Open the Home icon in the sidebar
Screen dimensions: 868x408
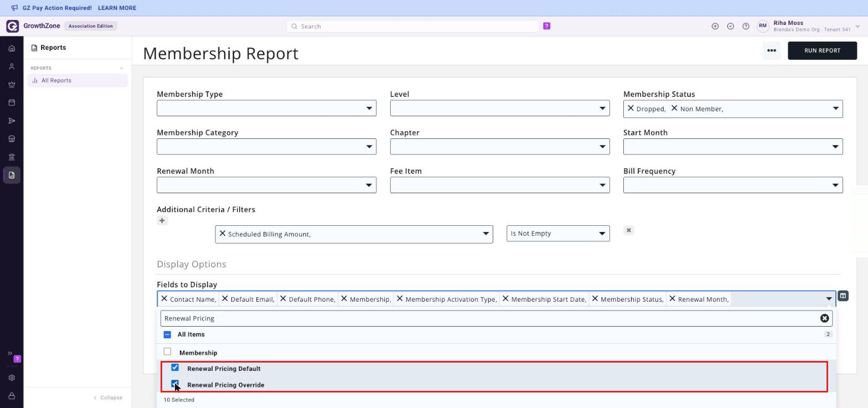tap(12, 48)
